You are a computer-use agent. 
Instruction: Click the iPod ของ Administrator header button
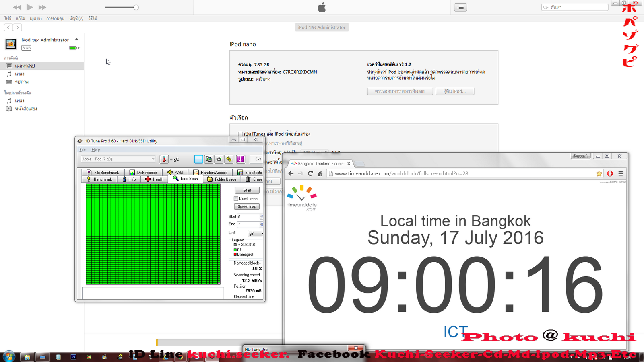(x=322, y=27)
